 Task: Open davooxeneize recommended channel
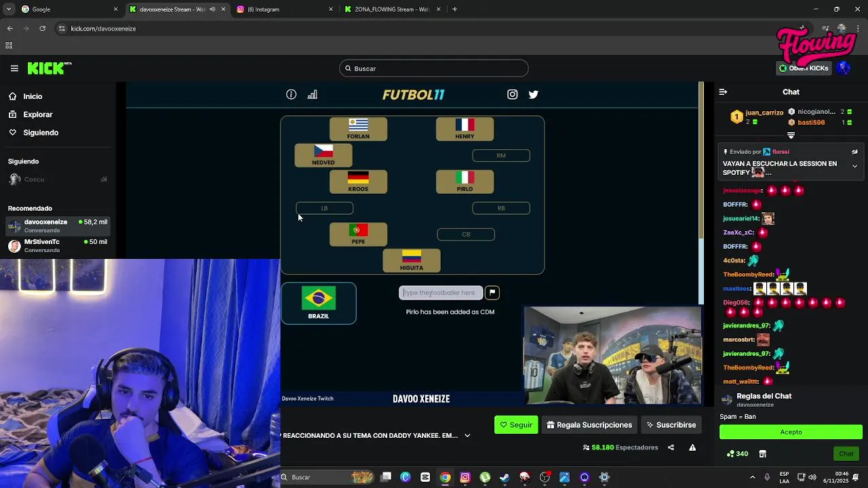click(58, 226)
